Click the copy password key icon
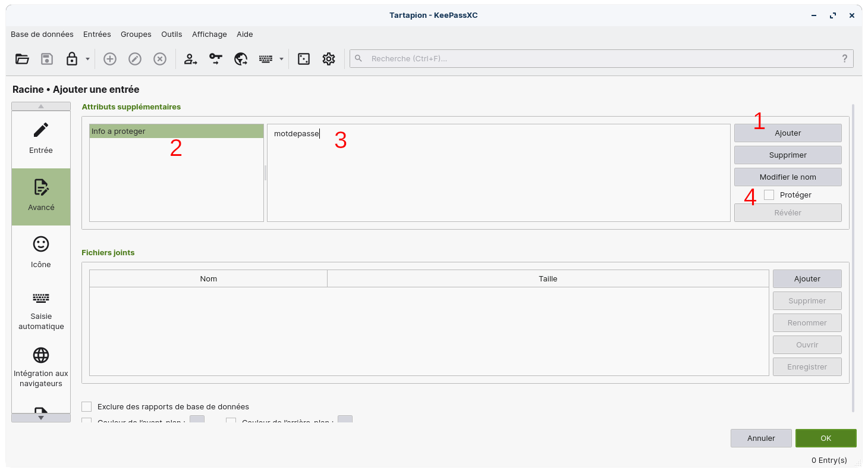Screen dimensions: 868x473 click(215, 58)
